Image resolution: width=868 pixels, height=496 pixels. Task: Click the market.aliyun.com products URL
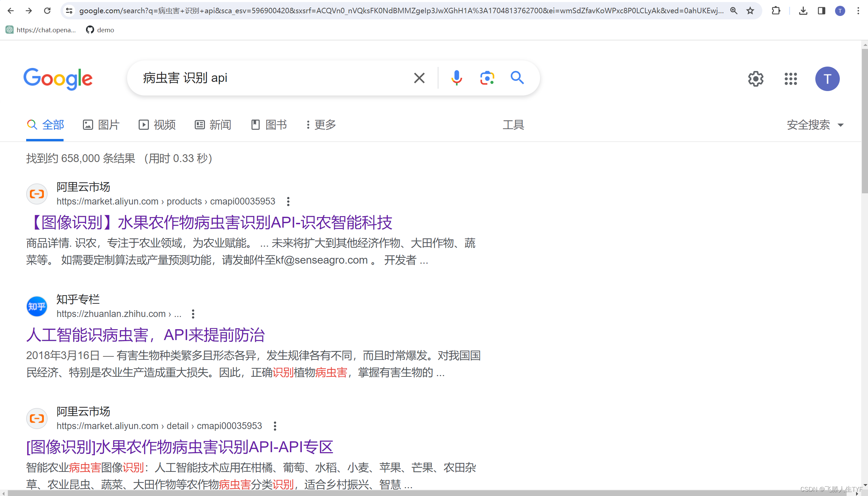(166, 202)
